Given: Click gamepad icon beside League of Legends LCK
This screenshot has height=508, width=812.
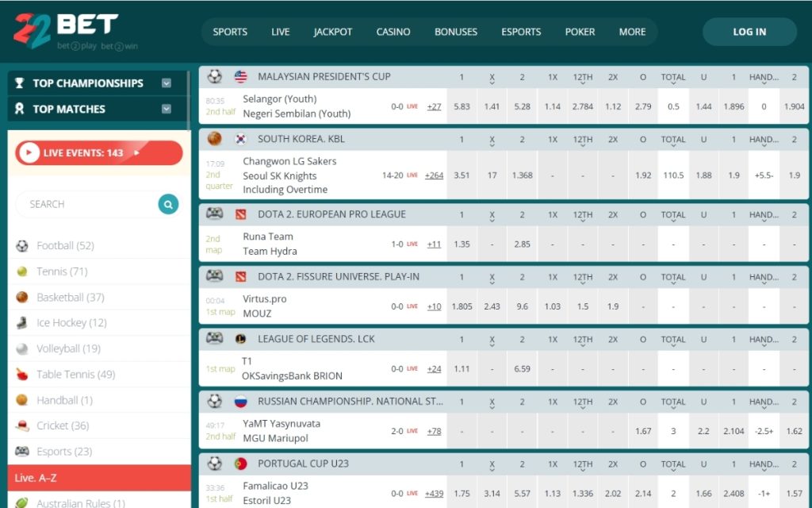Looking at the screenshot, I should [x=214, y=338].
